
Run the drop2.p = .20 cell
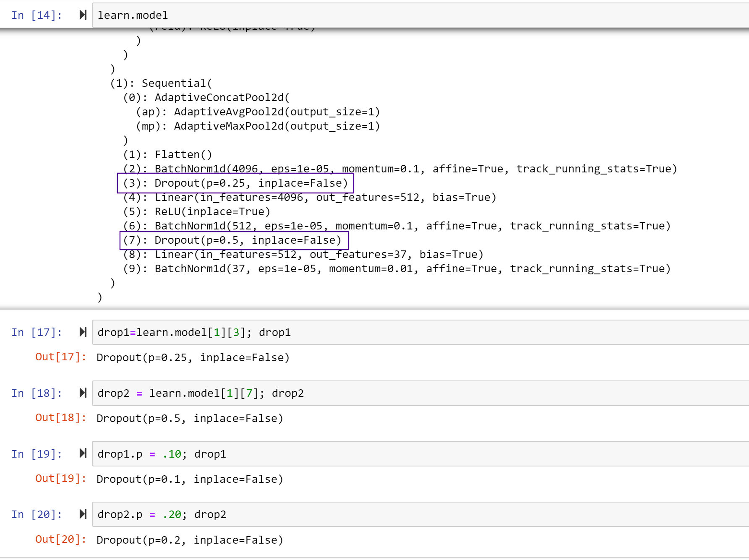pos(83,514)
